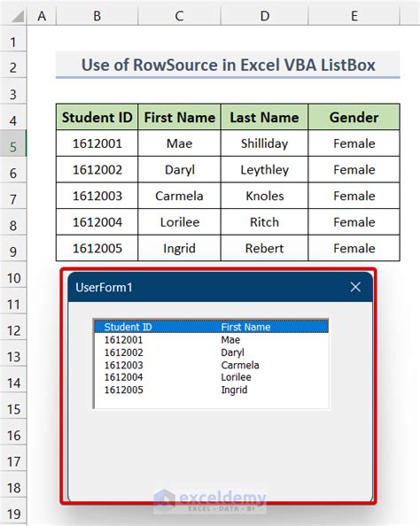Select the Gender cell in Daryl's row
The height and width of the screenshot is (526, 420).
(x=354, y=169)
